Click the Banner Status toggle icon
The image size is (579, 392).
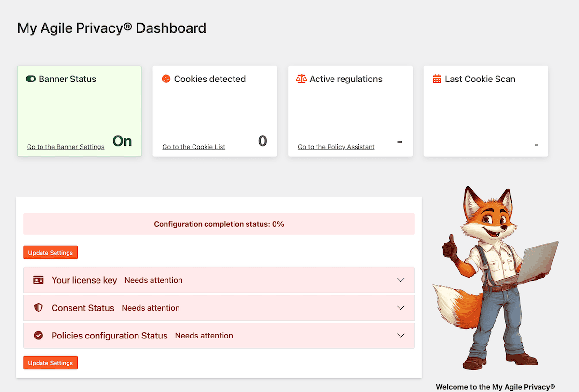31,79
